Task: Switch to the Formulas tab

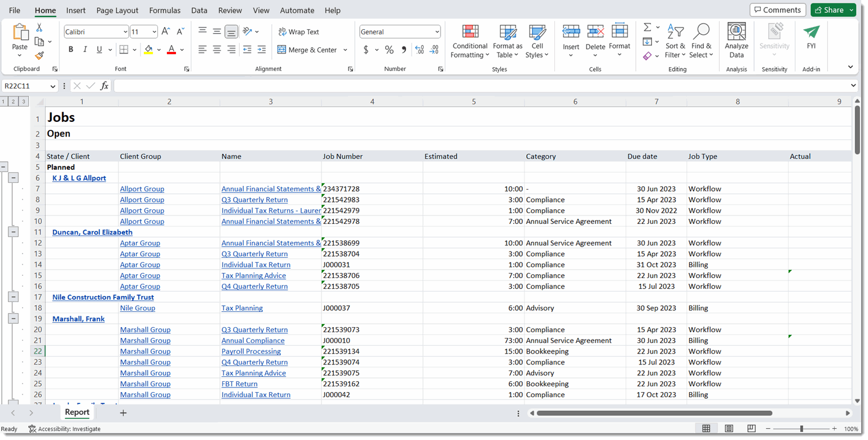Action: 165,10
